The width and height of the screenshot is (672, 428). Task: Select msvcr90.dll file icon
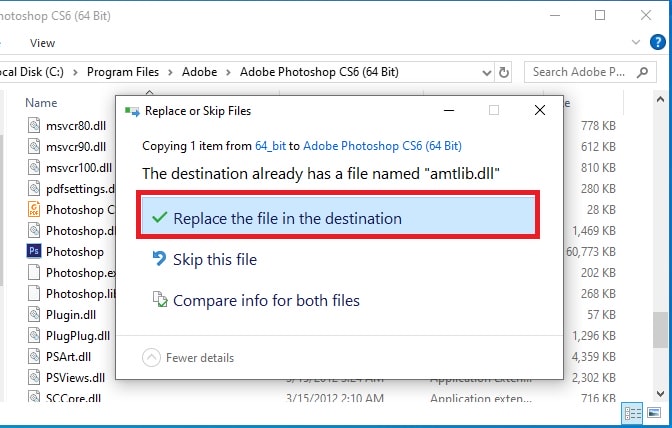pos(34,146)
